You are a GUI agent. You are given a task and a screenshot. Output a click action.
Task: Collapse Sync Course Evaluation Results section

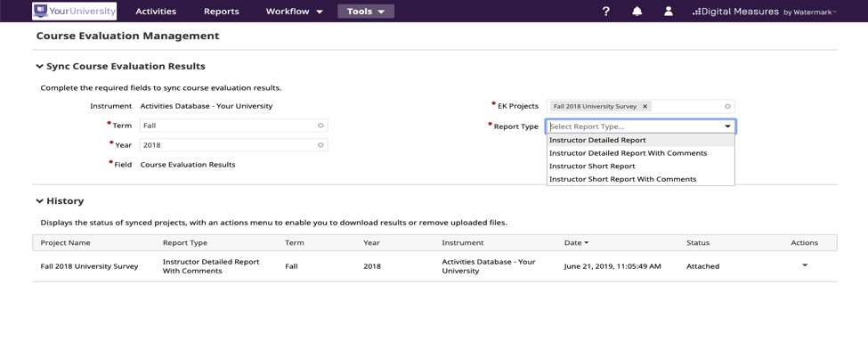pyautogui.click(x=40, y=67)
